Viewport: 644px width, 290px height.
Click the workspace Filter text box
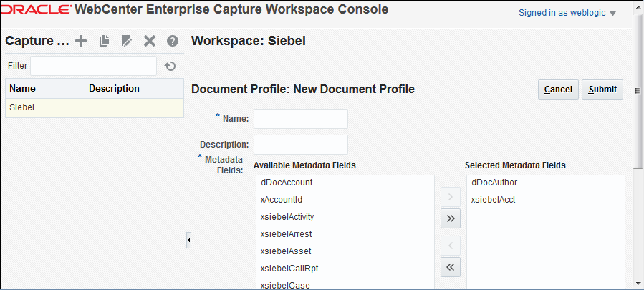point(93,66)
